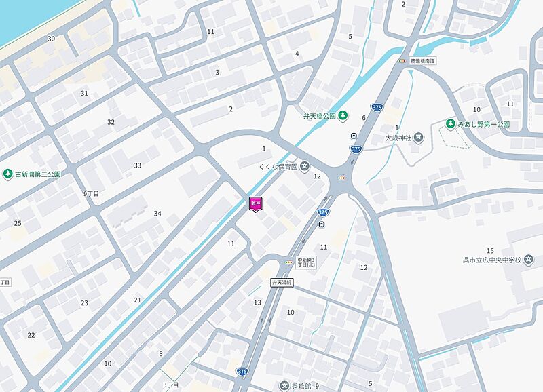Screen dimensions: 543x392
Task: Click the pink property marker pin
Action: click(x=256, y=204)
